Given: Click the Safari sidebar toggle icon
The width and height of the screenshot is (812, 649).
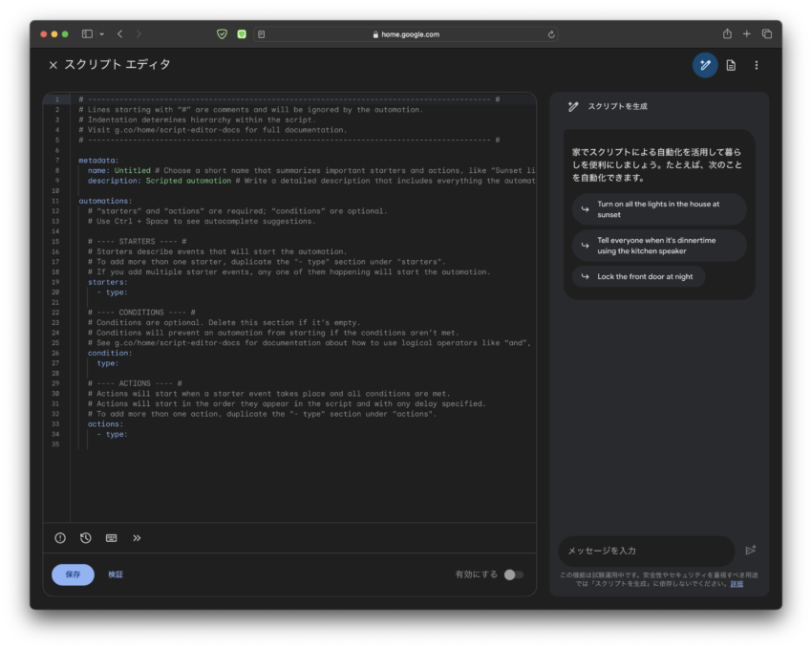Looking at the screenshot, I should pyautogui.click(x=87, y=34).
